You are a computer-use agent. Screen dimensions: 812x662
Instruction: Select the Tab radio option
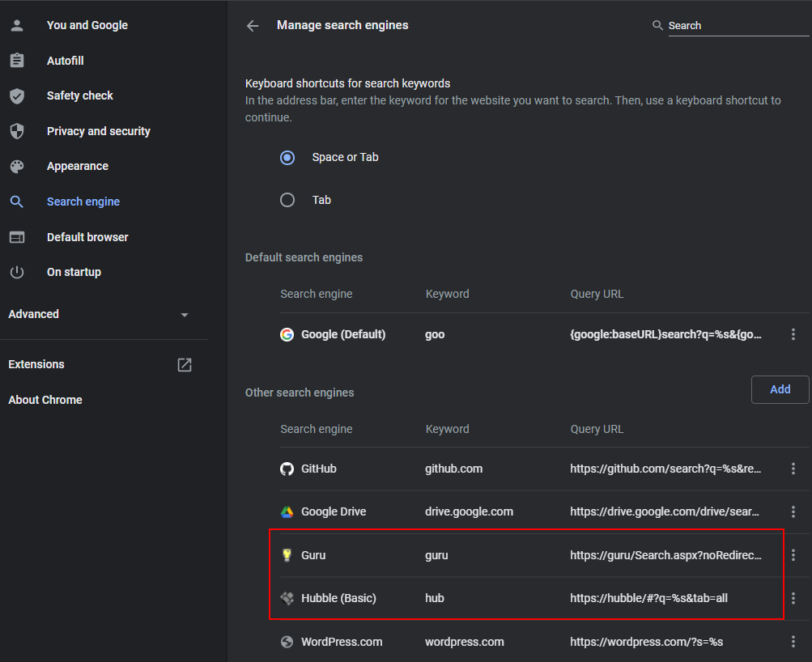point(287,200)
